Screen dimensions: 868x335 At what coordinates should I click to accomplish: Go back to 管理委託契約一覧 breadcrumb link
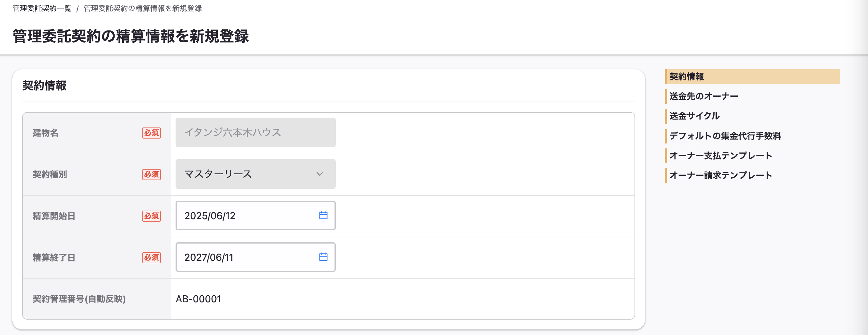pos(42,8)
